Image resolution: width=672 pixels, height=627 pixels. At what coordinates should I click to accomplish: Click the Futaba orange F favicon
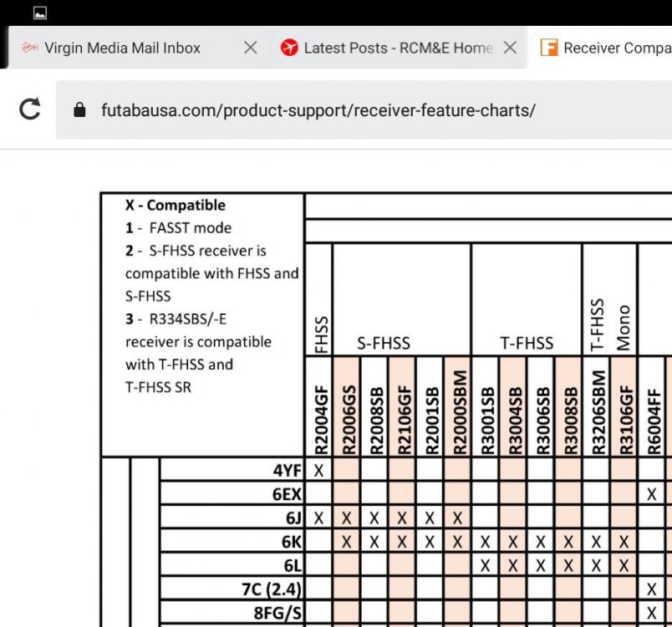point(549,48)
